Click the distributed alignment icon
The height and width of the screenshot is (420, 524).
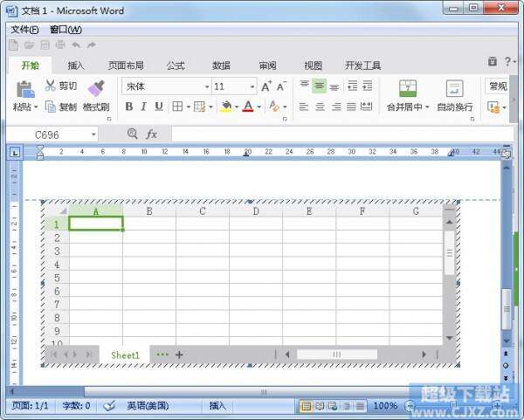click(367, 107)
